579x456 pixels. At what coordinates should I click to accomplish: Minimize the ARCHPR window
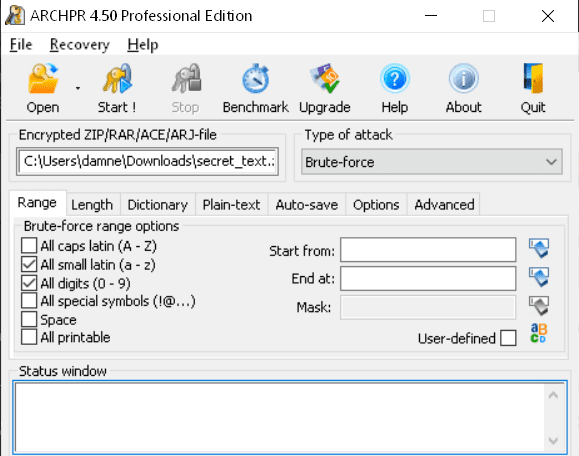click(x=431, y=16)
